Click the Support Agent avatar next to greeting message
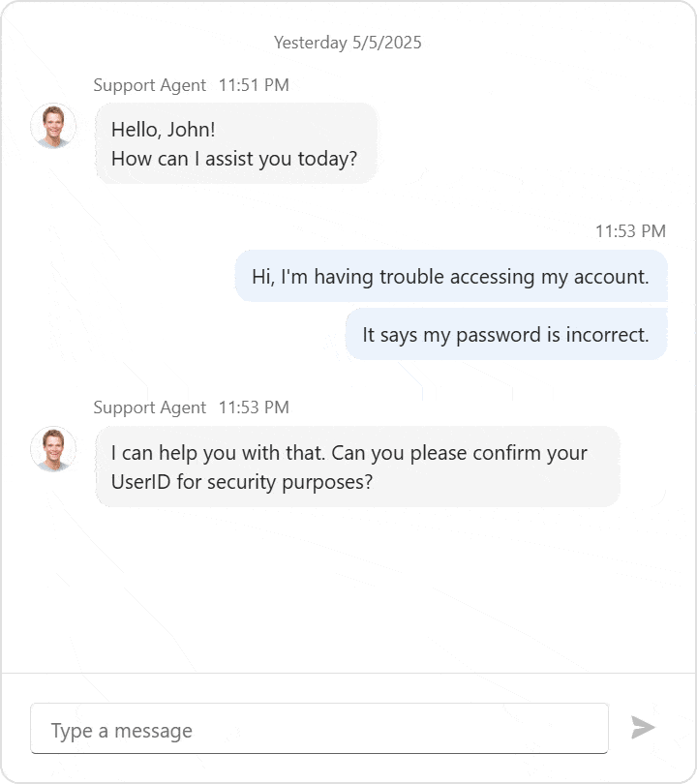The height and width of the screenshot is (784, 697). [x=54, y=126]
